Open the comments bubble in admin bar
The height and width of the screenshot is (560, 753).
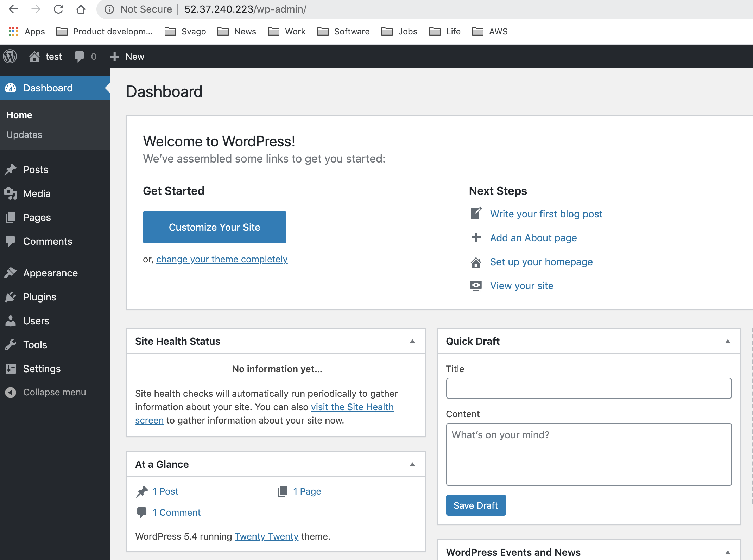[80, 56]
